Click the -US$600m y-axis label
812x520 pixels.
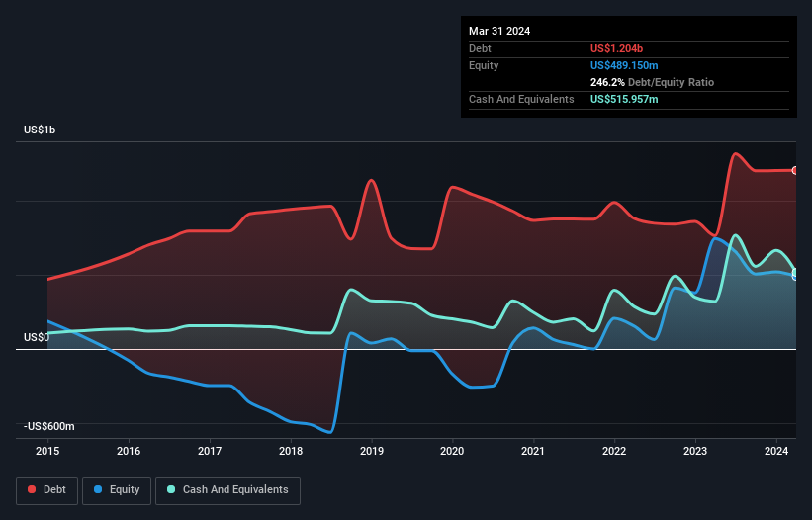tap(49, 426)
